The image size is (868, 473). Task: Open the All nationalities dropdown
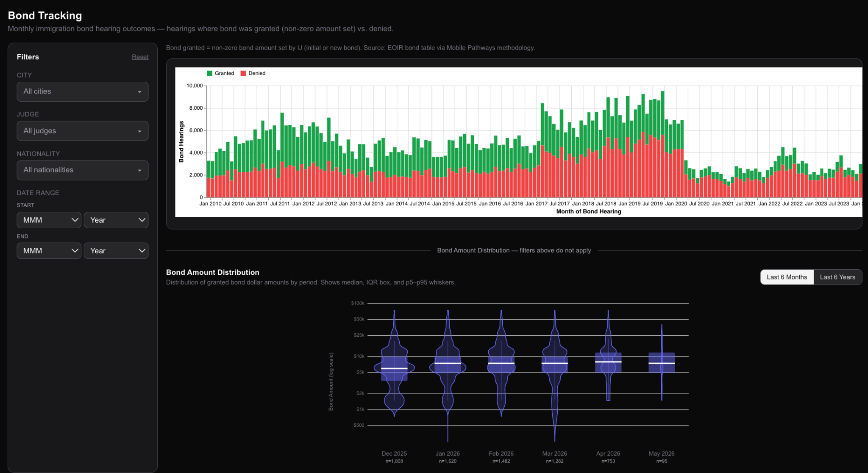pyautogui.click(x=82, y=170)
